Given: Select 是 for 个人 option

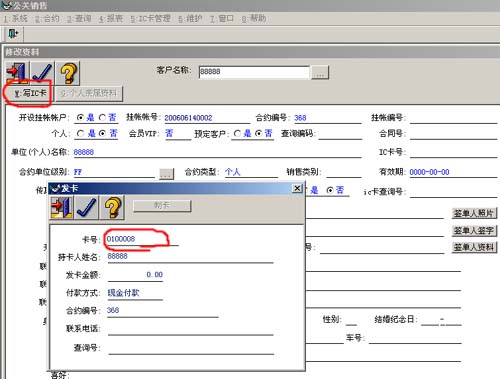Looking at the screenshot, I should pyautogui.click(x=80, y=134).
